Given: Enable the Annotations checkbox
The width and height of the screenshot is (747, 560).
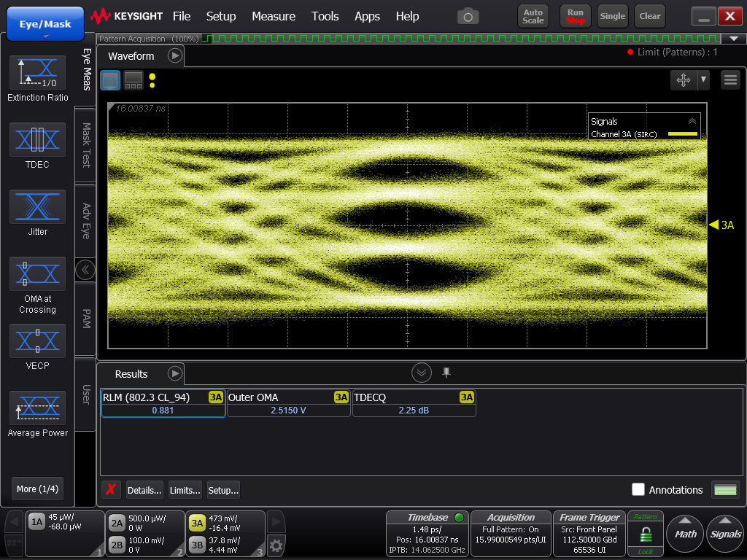Looking at the screenshot, I should click(638, 490).
